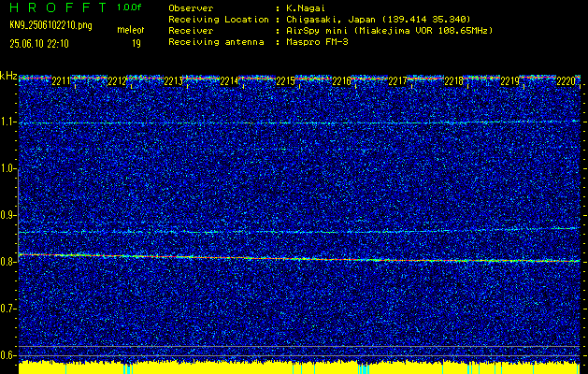The height and width of the screenshot is (374, 588).
Task: Click the 0.9 kHz axis label
Action: click(x=7, y=215)
